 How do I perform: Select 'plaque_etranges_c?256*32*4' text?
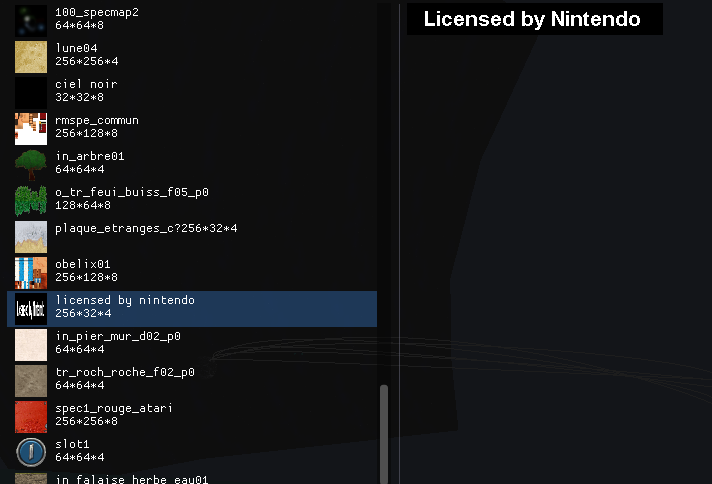pyautogui.click(x=146, y=228)
